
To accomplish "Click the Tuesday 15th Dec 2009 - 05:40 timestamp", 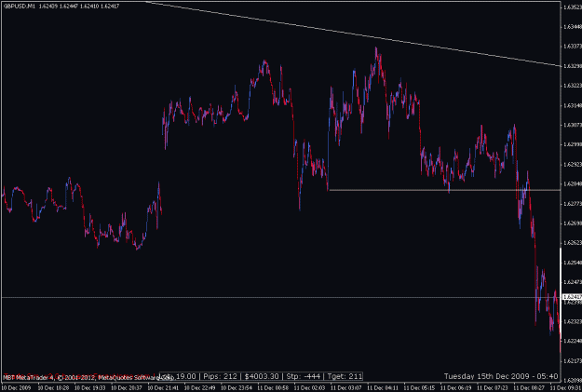I will (501, 376).
